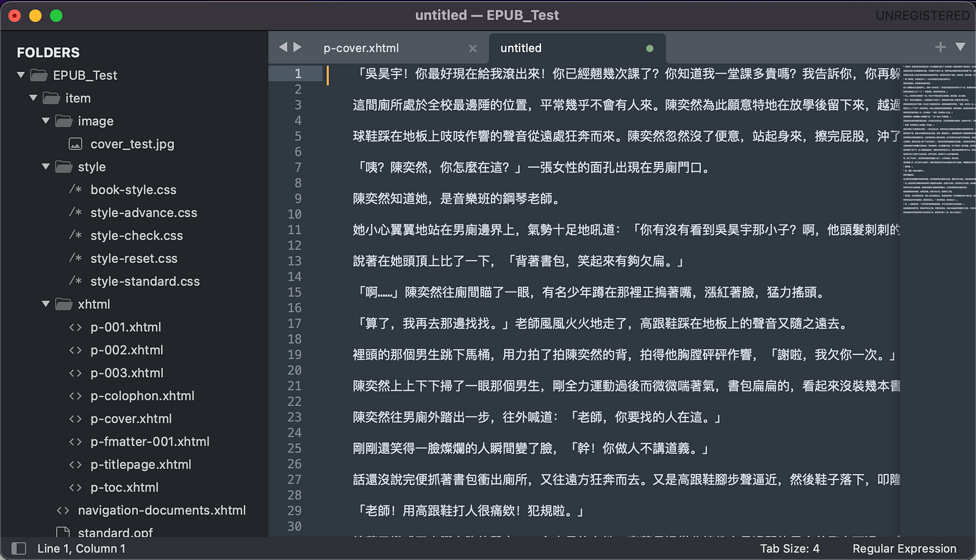Click the style folder icon
976x560 pixels.
click(63, 167)
